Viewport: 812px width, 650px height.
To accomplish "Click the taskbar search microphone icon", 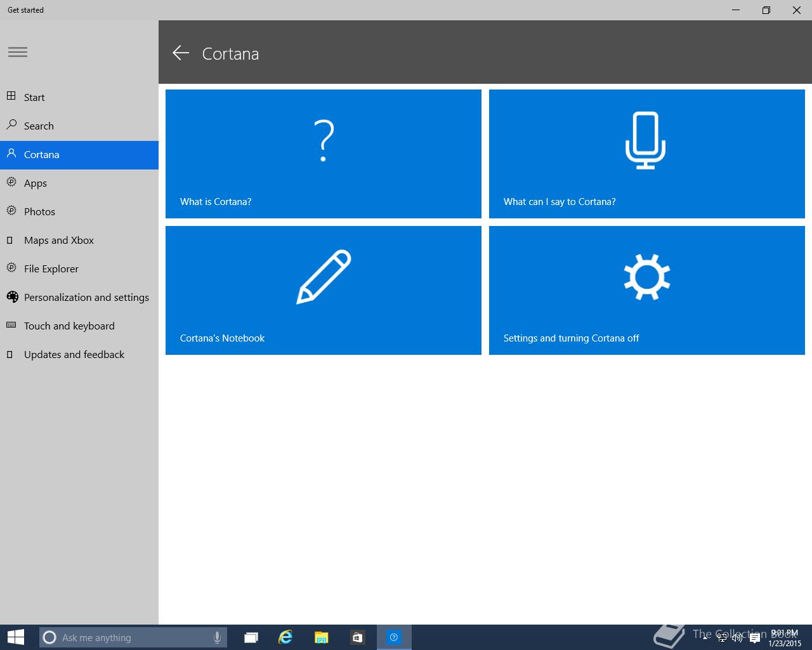I will pyautogui.click(x=217, y=637).
